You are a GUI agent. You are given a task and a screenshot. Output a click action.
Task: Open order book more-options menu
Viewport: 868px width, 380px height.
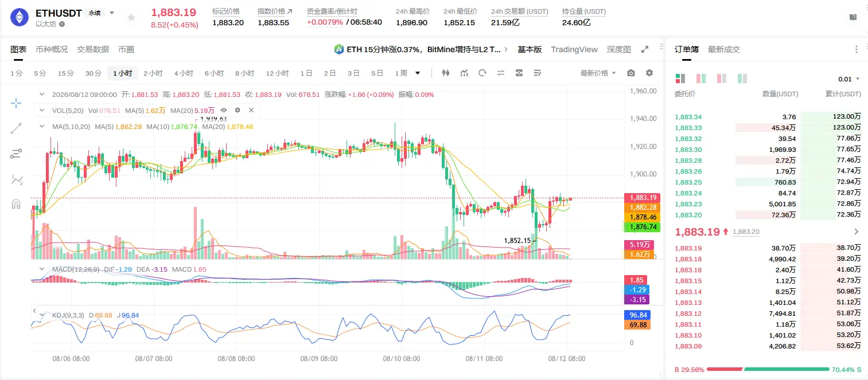click(x=857, y=49)
